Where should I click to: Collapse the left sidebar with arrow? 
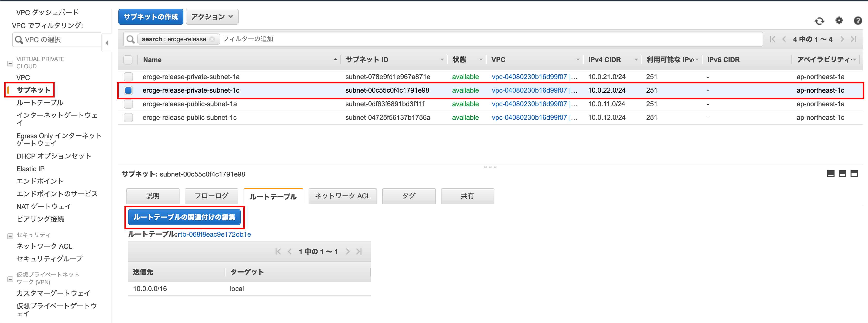[107, 43]
